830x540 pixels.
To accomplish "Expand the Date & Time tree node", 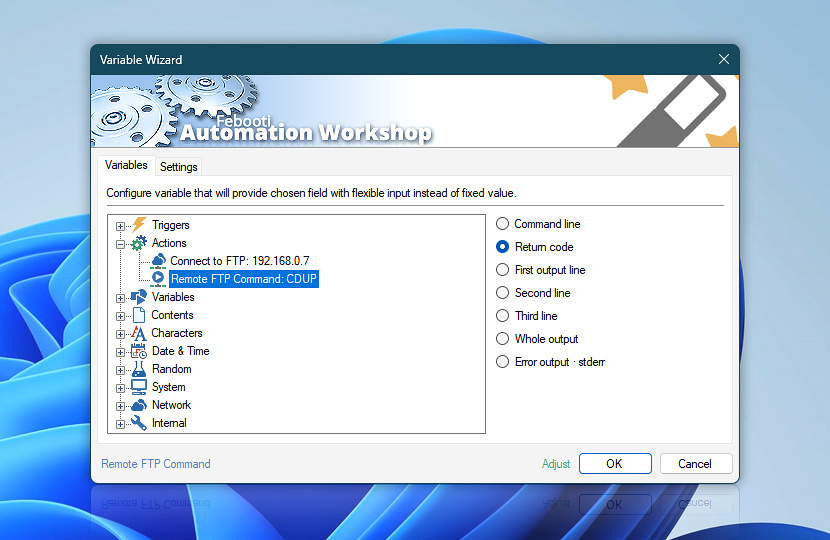I will tap(120, 353).
